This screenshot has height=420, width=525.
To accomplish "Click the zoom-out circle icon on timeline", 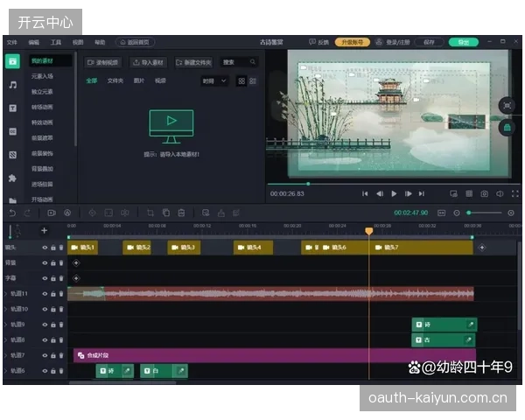I will (x=457, y=213).
